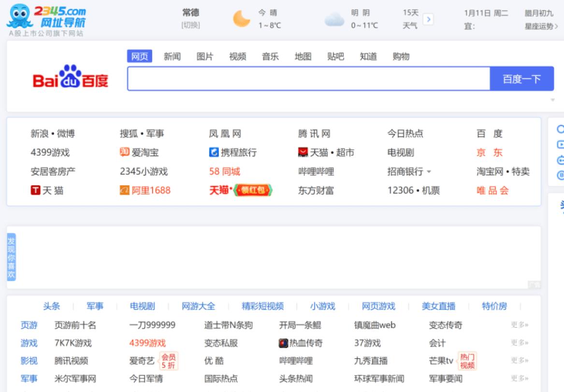Expand the 招商银行 dropdown arrow
Image resolution: width=564 pixels, height=392 pixels.
pos(429,172)
